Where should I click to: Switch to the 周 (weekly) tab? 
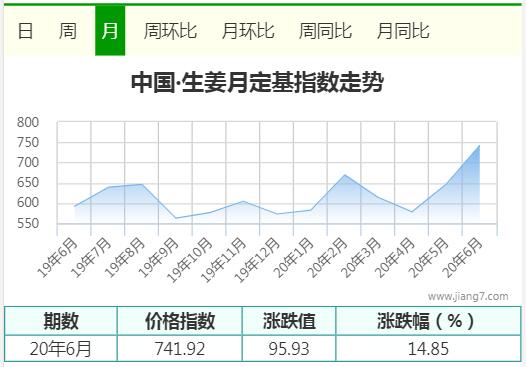click(68, 31)
